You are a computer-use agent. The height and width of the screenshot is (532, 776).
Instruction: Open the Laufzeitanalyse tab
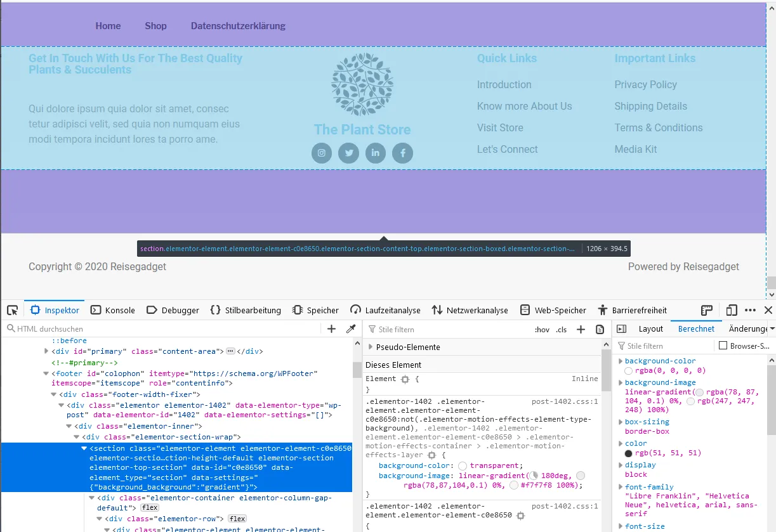click(385, 310)
